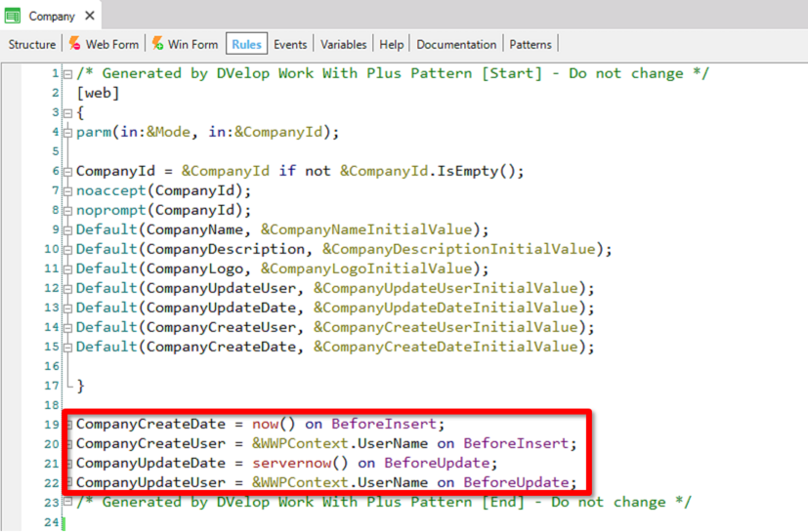Image resolution: width=808 pixels, height=532 pixels.
Task: Click the Web Form flame icon
Action: pos(74,43)
